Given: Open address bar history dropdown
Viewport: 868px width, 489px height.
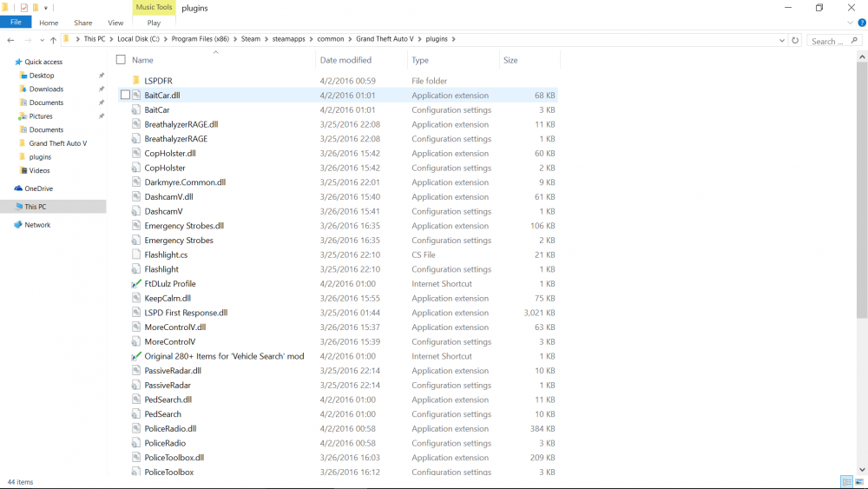Looking at the screenshot, I should 782,41.
